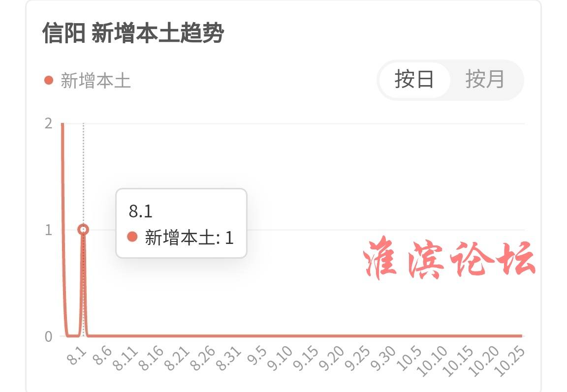Viewport: 567px width, 392px height.
Task: Switch to the 按月 monthly view
Action: click(485, 79)
